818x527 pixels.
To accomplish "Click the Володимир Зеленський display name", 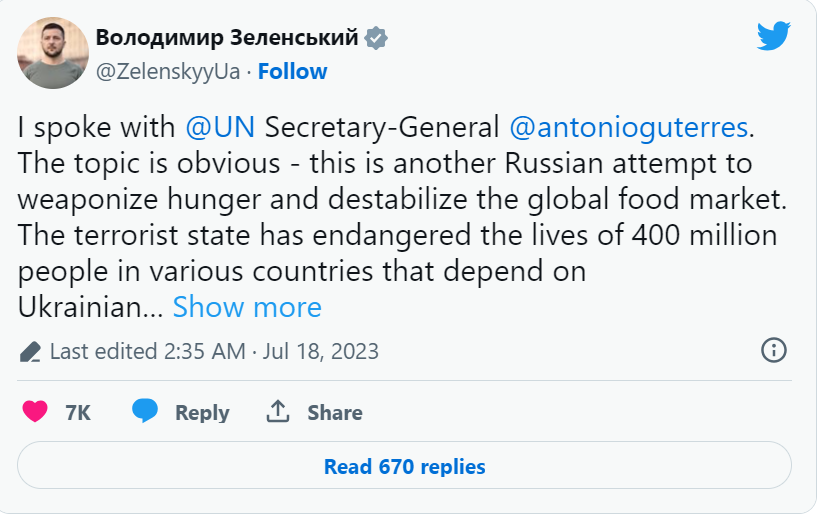I will coord(227,39).
